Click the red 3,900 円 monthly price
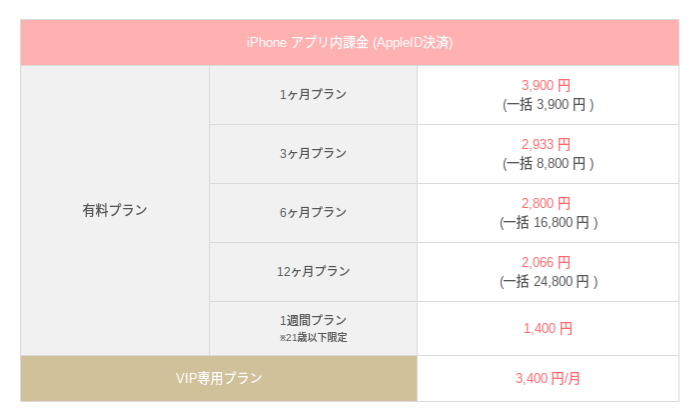 [546, 86]
